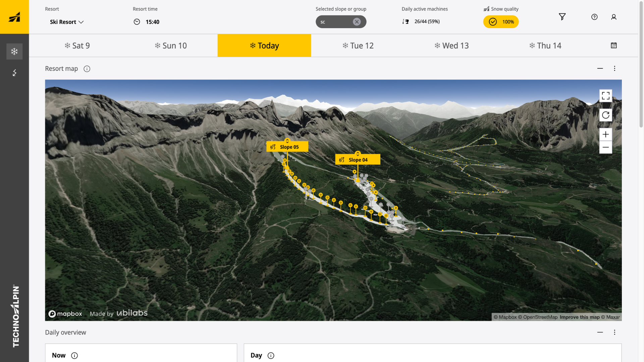644x362 pixels.
Task: Click the calendar icon to view schedule
Action: tap(614, 45)
